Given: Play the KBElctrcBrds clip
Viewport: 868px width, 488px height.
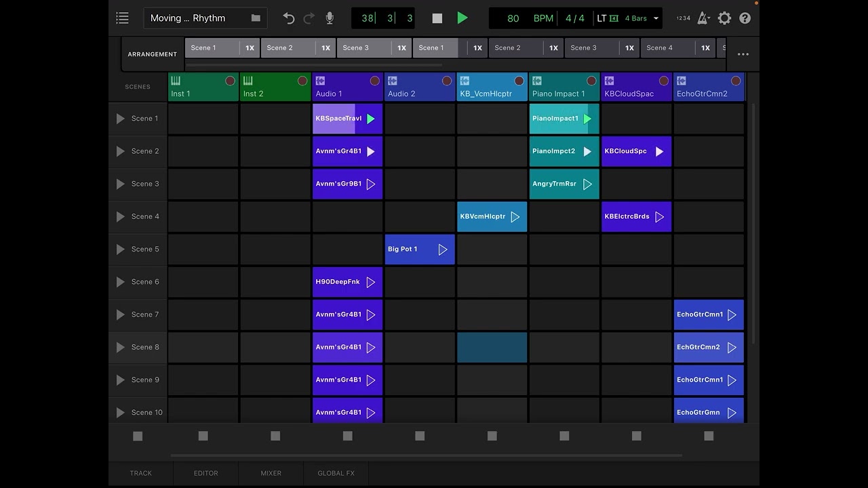Looking at the screenshot, I should (659, 217).
